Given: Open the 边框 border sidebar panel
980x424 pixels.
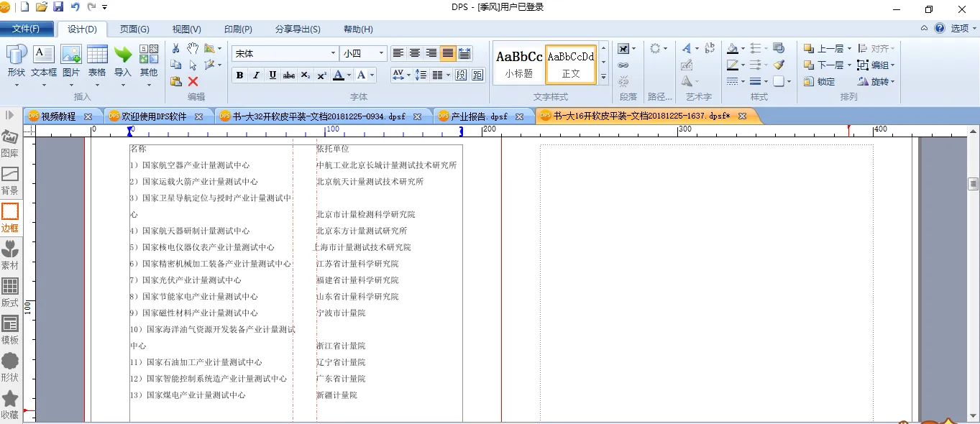Looking at the screenshot, I should (x=10, y=218).
